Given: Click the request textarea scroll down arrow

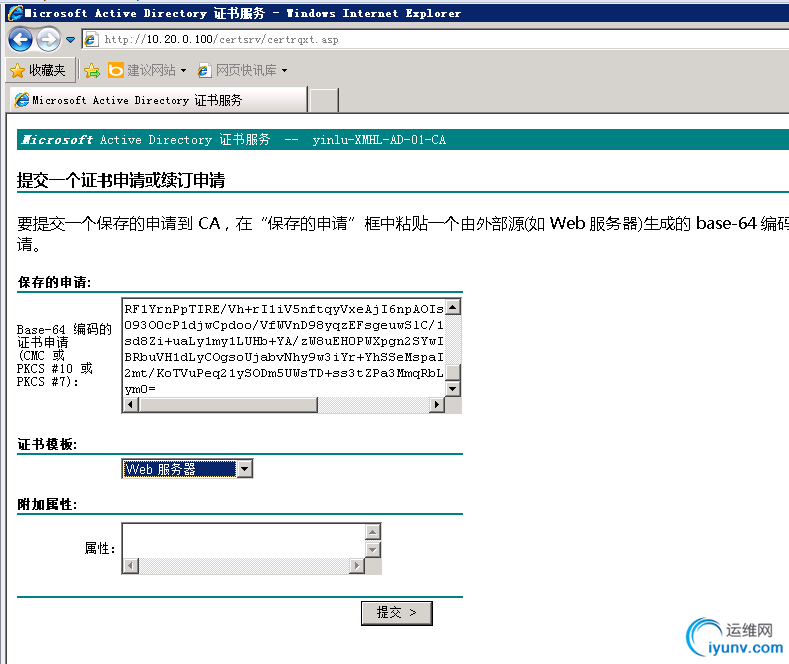Looking at the screenshot, I should (x=453, y=388).
